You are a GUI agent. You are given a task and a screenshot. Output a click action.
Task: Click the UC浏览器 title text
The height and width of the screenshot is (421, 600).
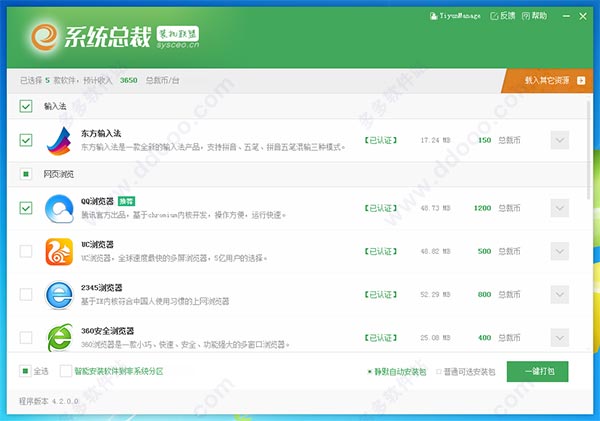point(97,244)
